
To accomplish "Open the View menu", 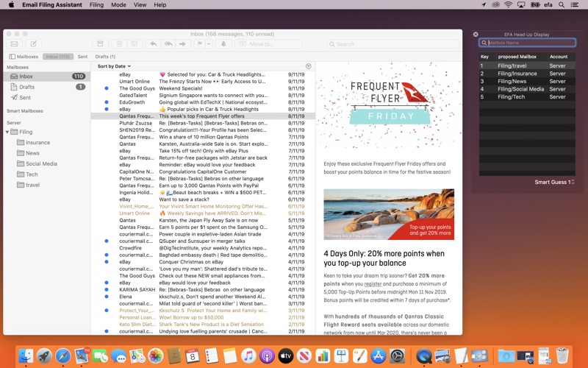I will click(140, 5).
